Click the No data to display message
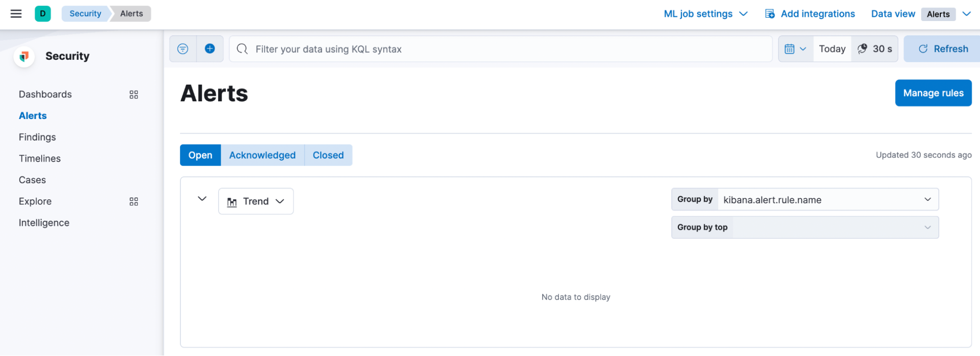 coord(576,297)
